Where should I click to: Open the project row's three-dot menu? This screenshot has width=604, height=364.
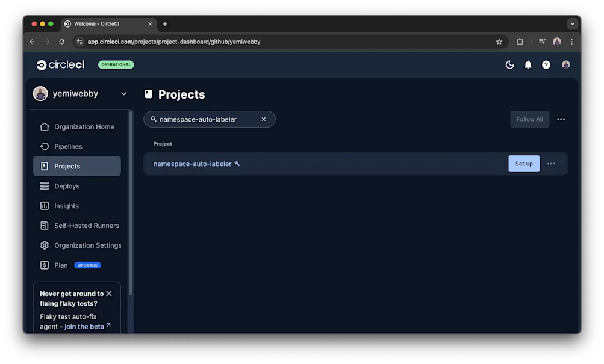tap(551, 163)
